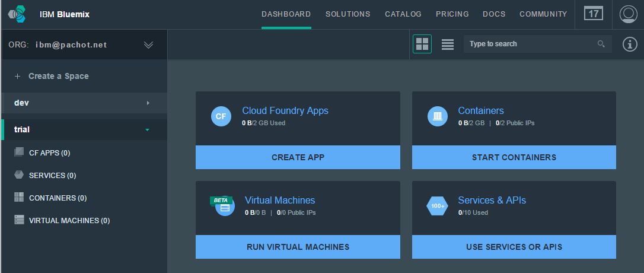Click the Cloud Foundry CF circle icon

(x=221, y=116)
